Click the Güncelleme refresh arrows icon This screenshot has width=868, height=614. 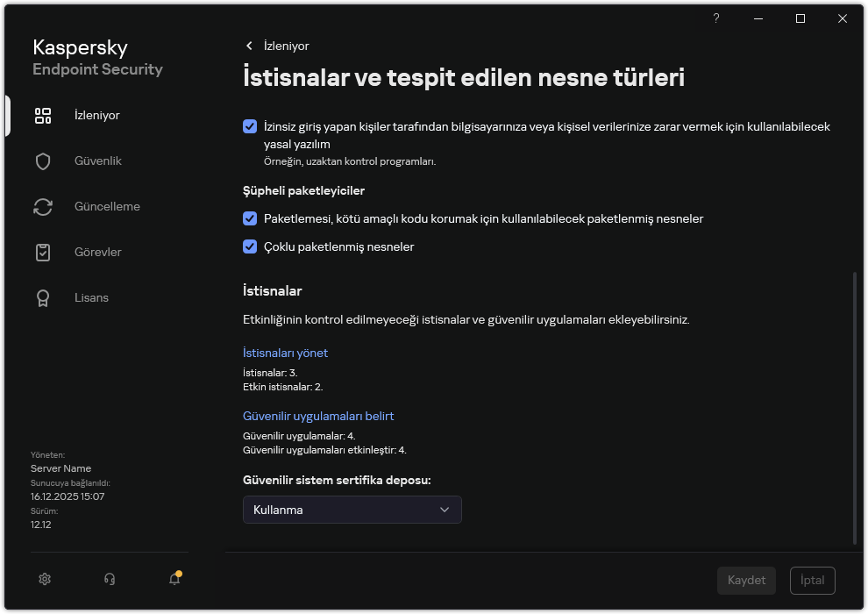pos(43,207)
